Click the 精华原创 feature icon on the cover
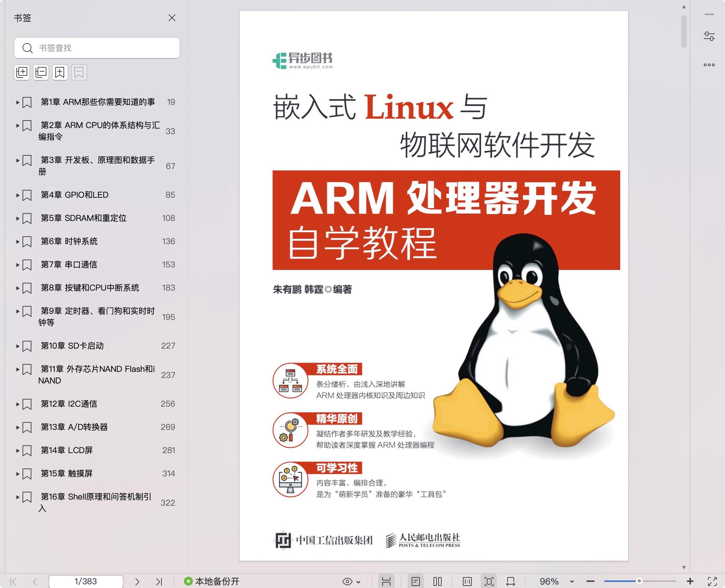Image resolution: width=725 pixels, height=588 pixels. (x=290, y=430)
